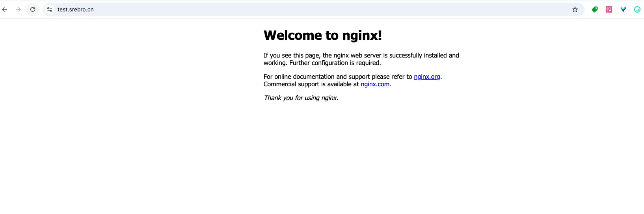This screenshot has height=214, width=644.
Task: Click the 'Thank you for using nginx.' text
Action: pos(301,98)
